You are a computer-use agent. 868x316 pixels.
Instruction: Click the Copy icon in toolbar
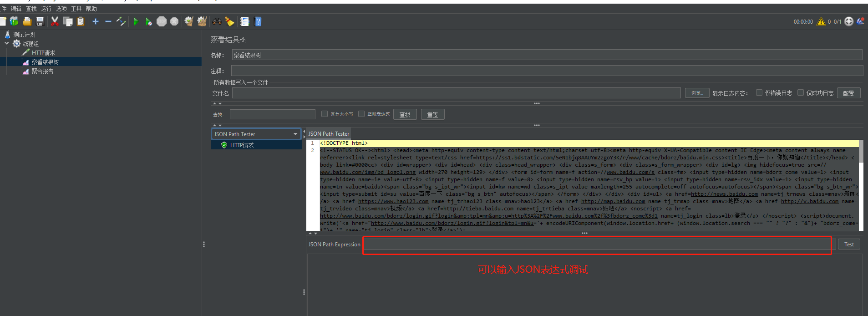68,21
